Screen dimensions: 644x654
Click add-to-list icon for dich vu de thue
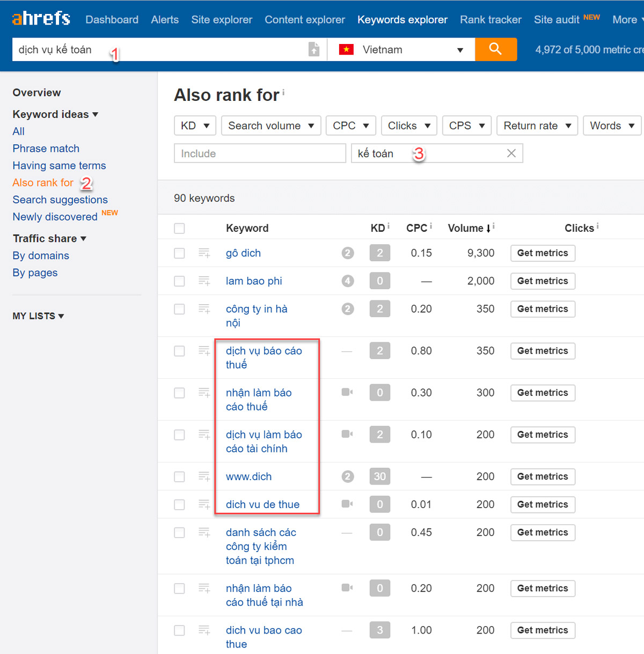click(x=204, y=504)
